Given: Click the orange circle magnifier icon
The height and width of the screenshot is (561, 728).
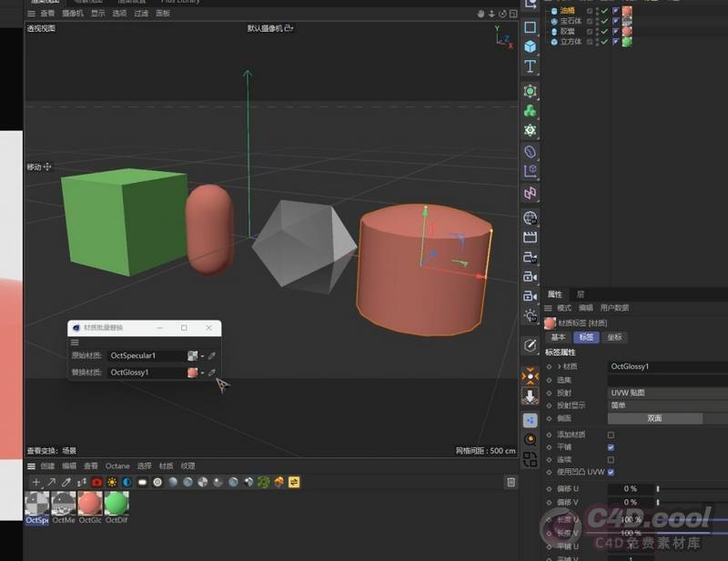Looking at the screenshot, I should (x=530, y=439).
